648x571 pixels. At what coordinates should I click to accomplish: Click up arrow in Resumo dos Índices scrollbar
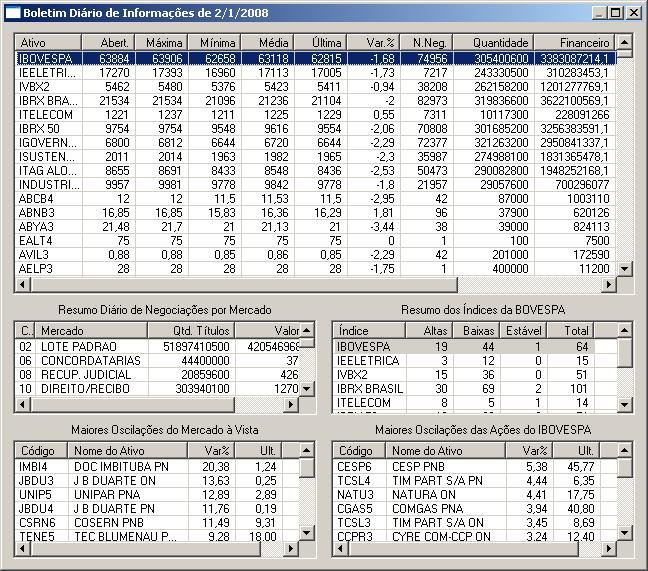coord(624,330)
